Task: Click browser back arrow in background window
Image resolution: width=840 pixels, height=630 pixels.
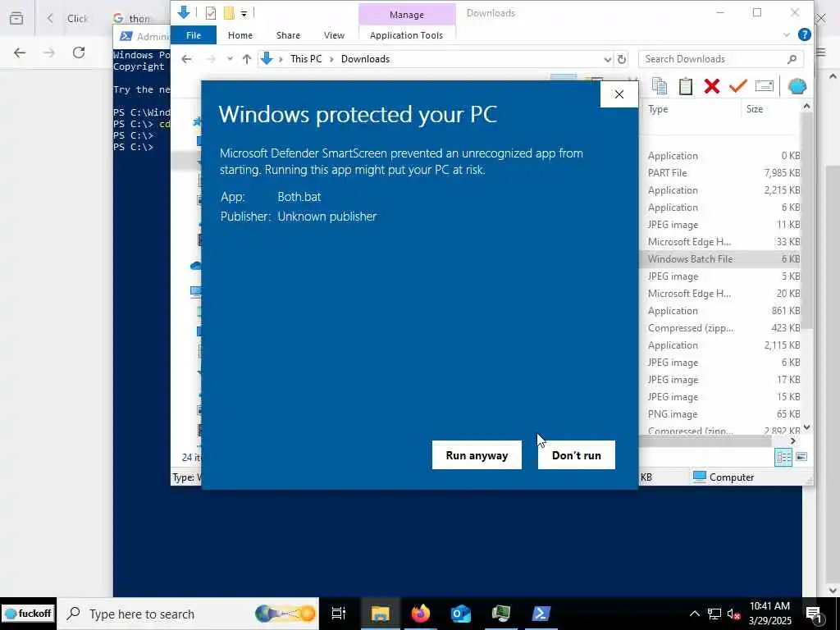Action: [20, 52]
